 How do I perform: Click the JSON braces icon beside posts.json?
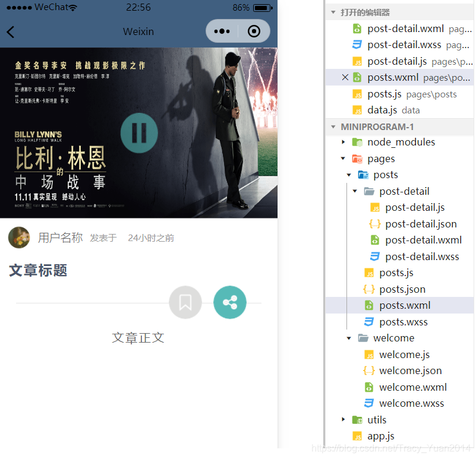pyautogui.click(x=369, y=289)
